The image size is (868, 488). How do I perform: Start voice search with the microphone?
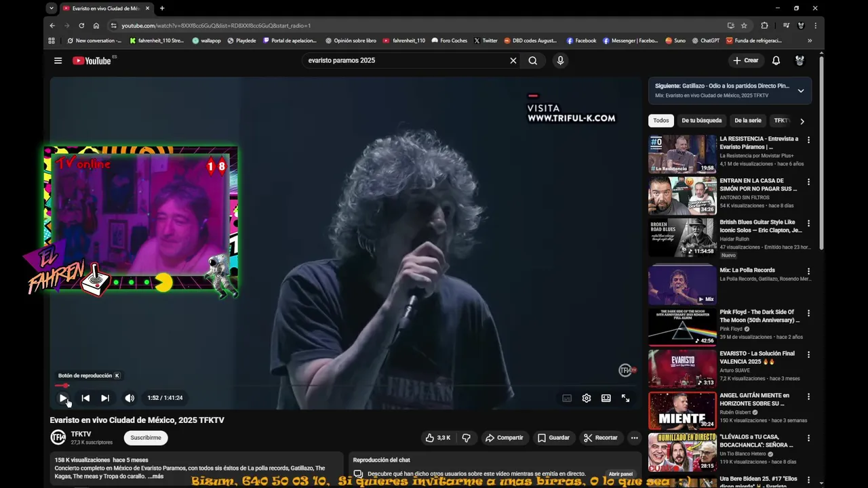point(560,60)
